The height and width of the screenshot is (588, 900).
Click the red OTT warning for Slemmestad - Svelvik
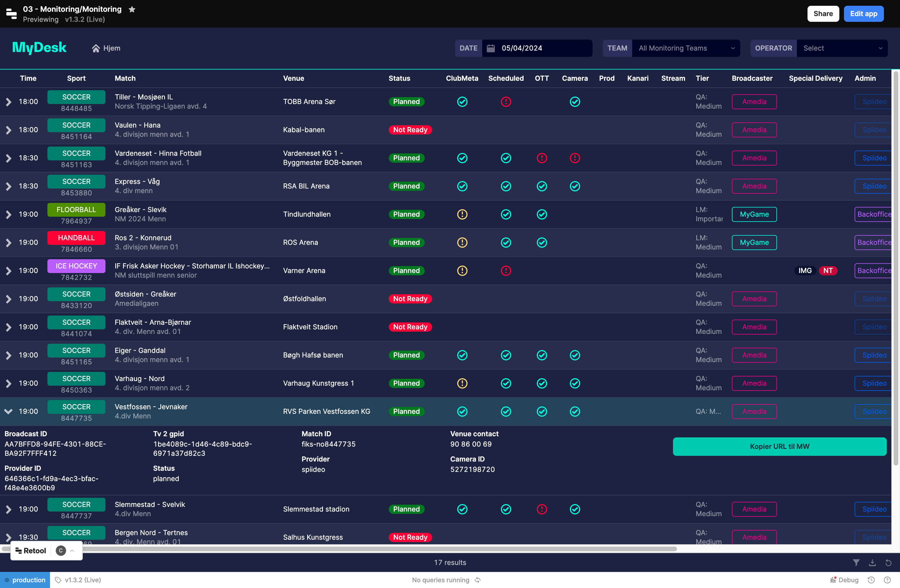542,509
